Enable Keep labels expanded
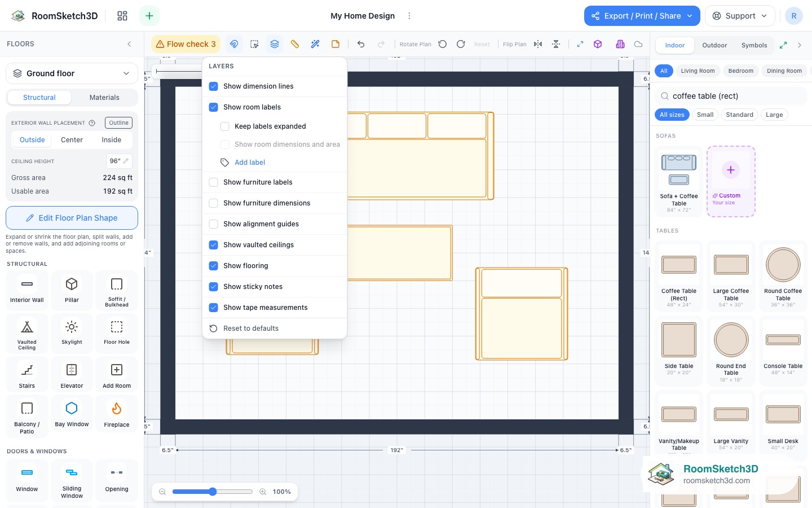 pos(225,126)
